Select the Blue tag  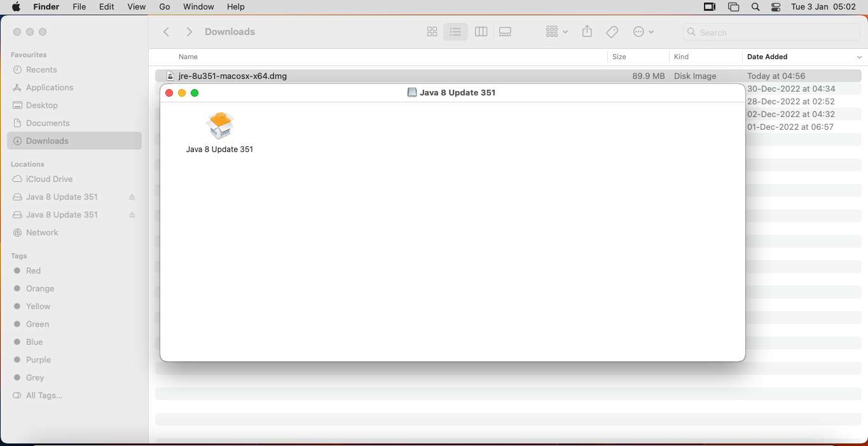click(x=34, y=342)
